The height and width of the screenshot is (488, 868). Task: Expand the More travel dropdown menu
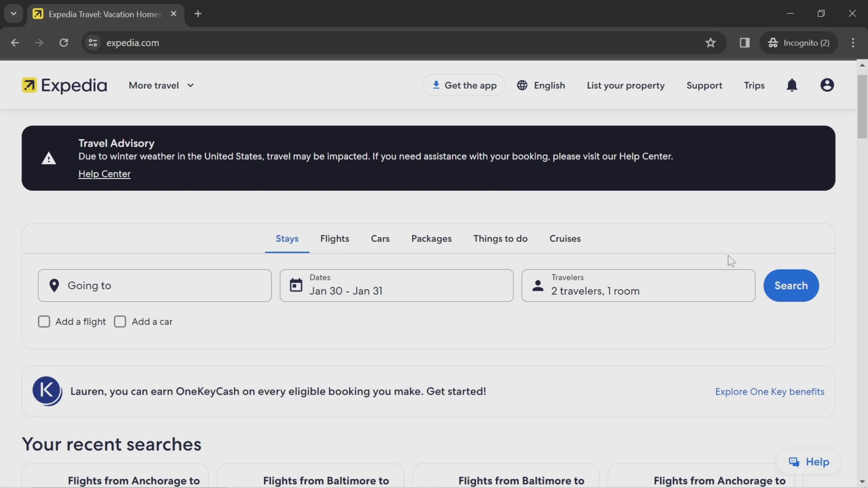(161, 85)
